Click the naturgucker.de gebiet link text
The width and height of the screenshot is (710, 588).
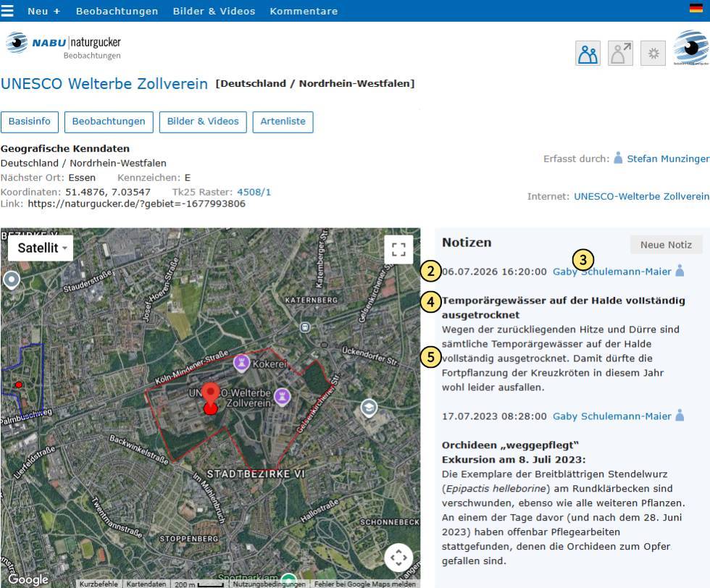click(136, 203)
